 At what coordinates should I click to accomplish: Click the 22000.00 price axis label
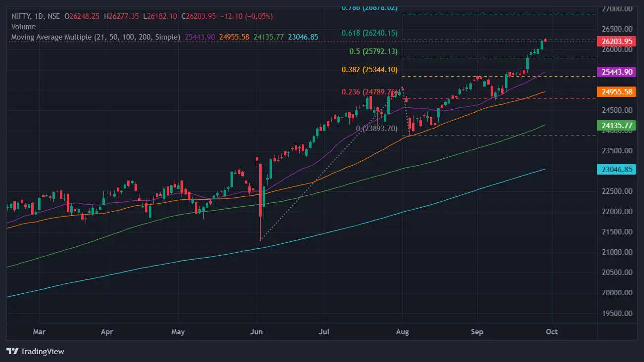click(617, 212)
